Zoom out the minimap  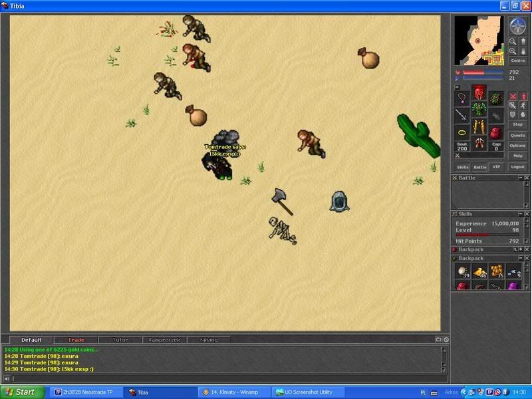512,41
